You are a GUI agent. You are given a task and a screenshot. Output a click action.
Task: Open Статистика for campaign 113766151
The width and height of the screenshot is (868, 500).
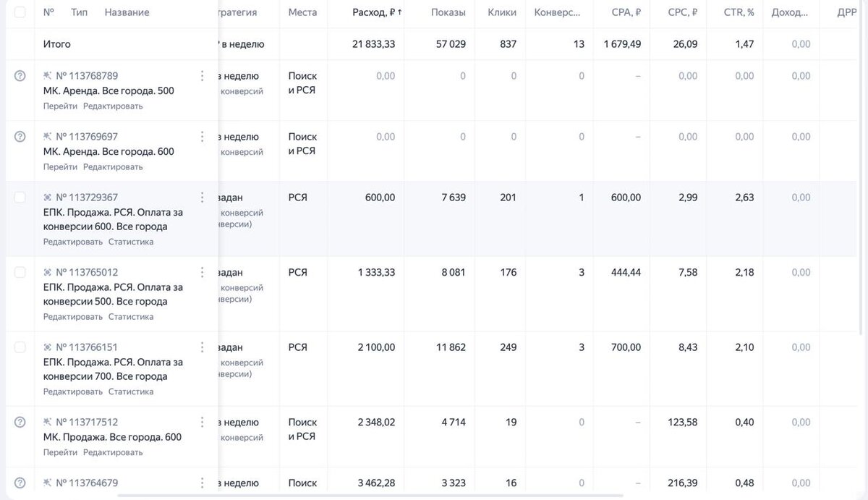tap(131, 392)
